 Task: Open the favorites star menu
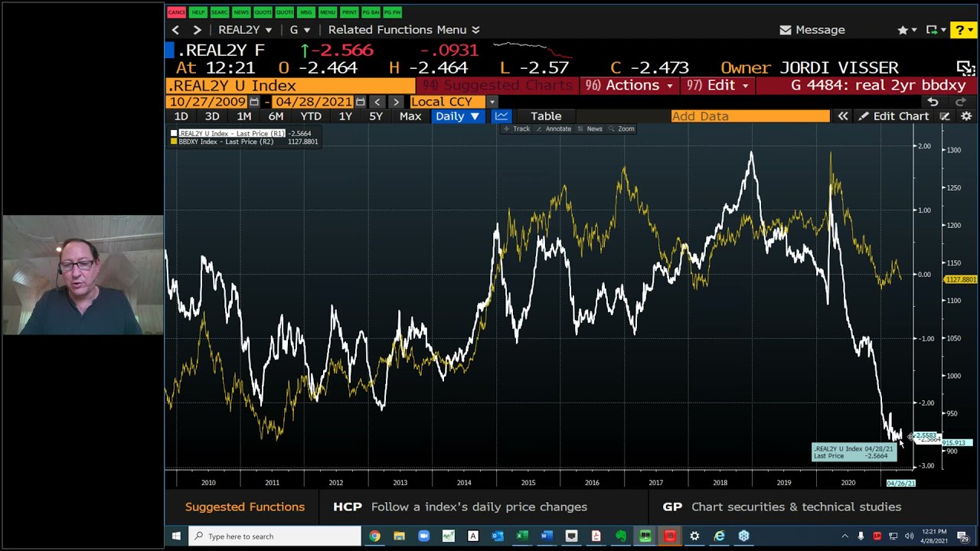(907, 30)
